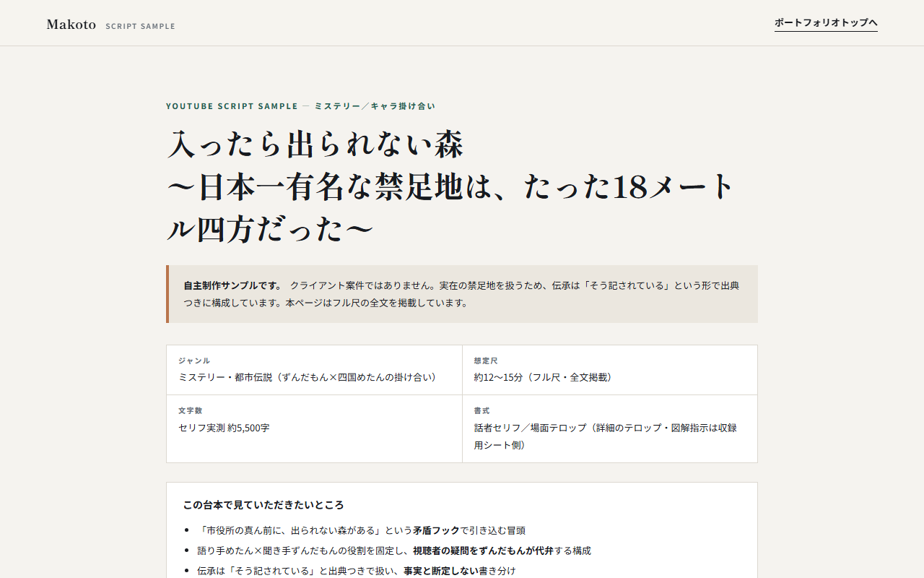The width and height of the screenshot is (924, 578).
Task: Click the 書式 field label
Action: click(x=482, y=410)
